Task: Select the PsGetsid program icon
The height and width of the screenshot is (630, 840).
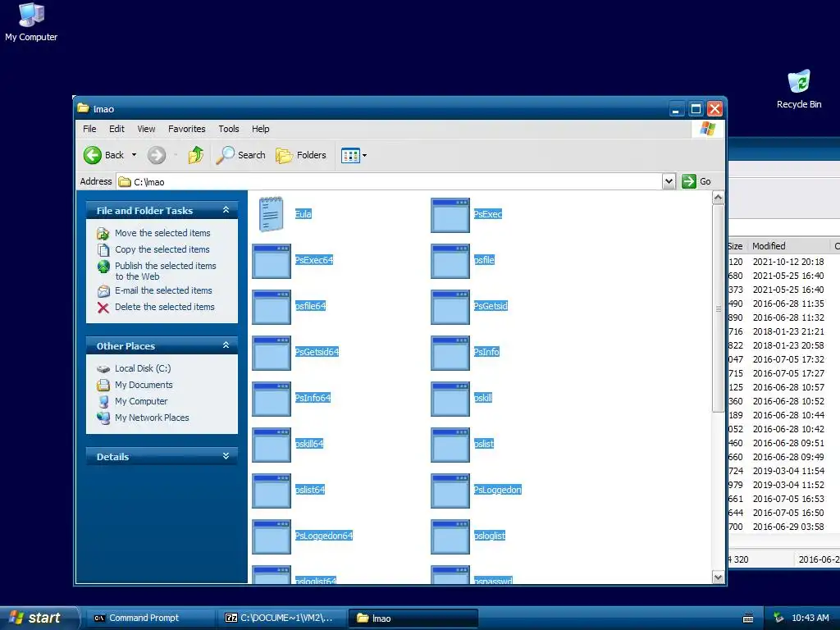Action: click(450, 307)
